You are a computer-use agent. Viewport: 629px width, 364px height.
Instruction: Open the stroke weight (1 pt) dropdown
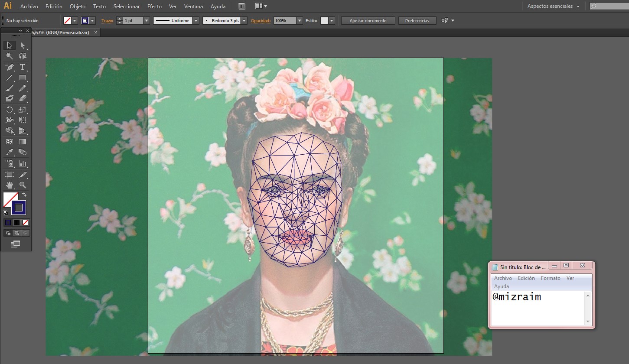(x=146, y=20)
